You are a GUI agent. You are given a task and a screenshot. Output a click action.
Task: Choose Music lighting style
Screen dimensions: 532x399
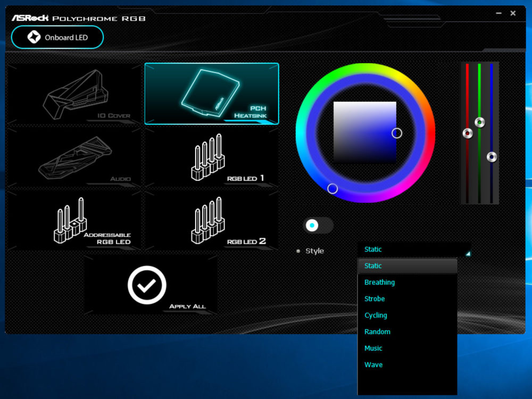click(x=408, y=348)
